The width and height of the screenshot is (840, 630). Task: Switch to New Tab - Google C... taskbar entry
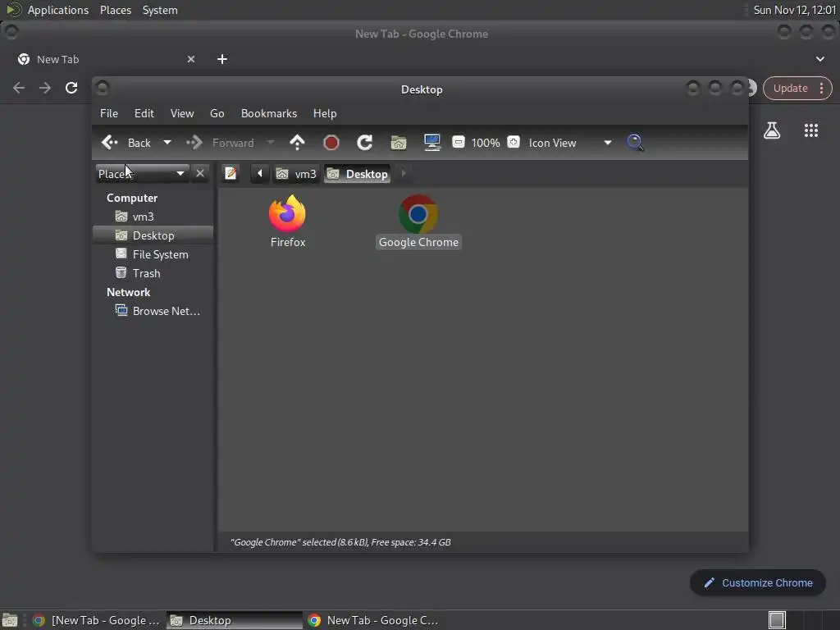click(373, 620)
